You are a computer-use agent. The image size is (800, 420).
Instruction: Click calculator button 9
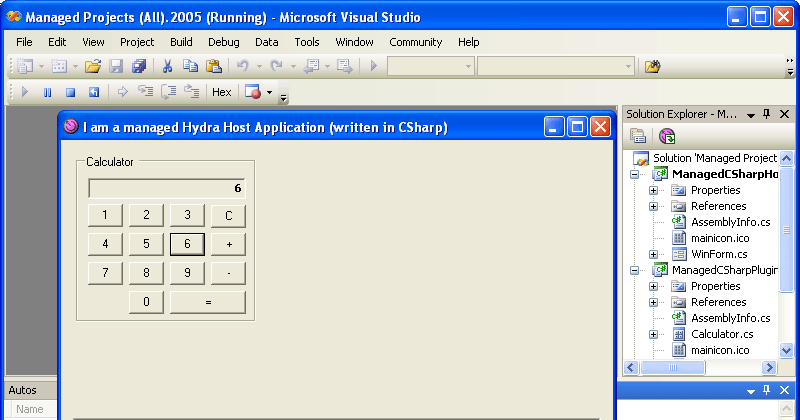(187, 273)
